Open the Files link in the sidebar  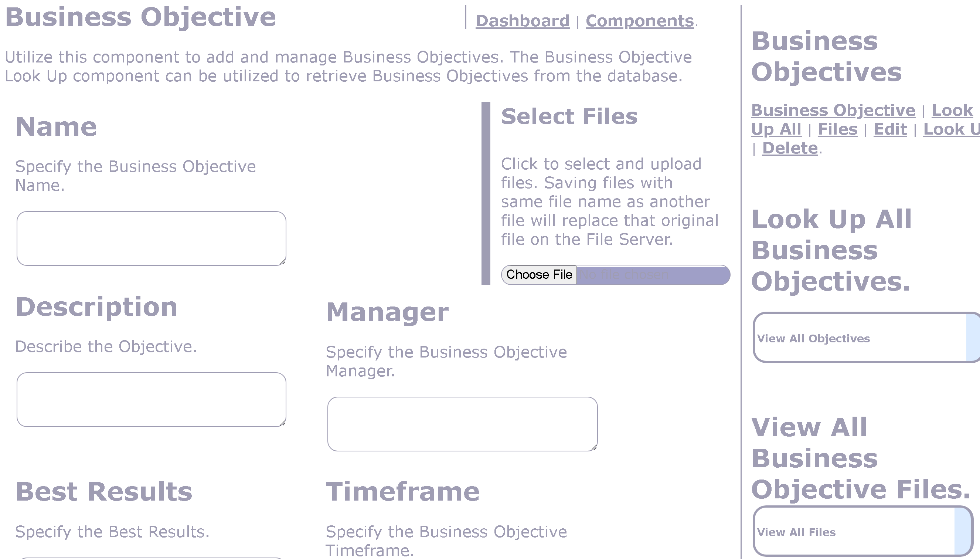point(837,129)
